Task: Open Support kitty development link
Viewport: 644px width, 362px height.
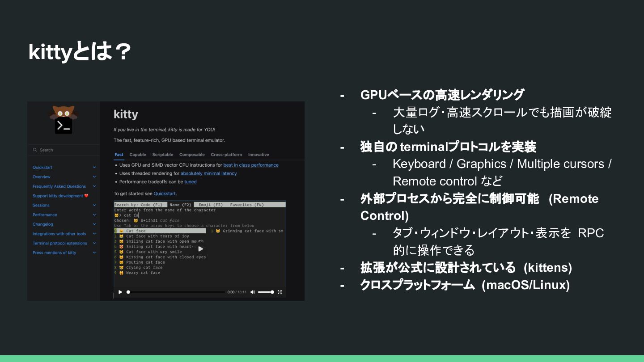Action: pos(58,196)
